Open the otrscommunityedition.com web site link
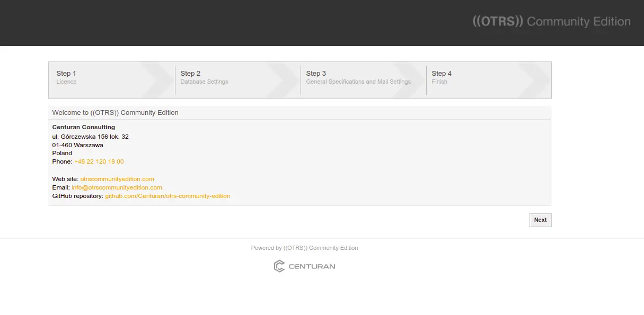This screenshot has width=644, height=315. click(117, 179)
